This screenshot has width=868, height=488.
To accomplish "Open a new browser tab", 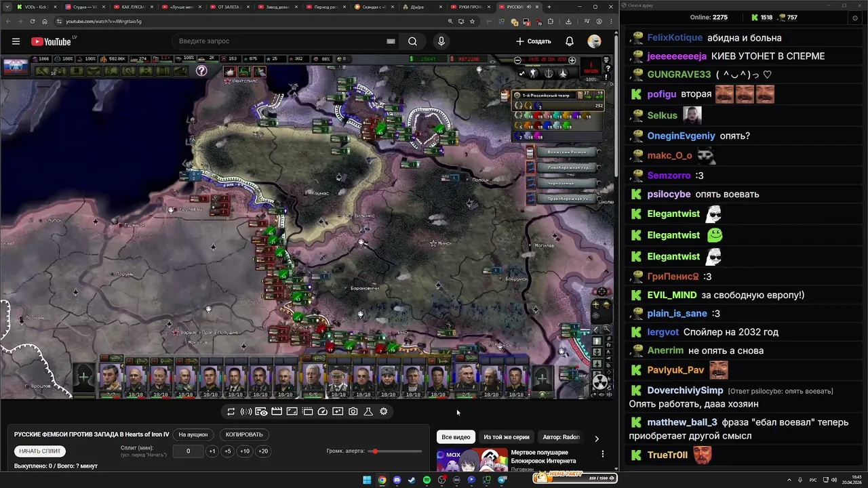I will 549,7.
